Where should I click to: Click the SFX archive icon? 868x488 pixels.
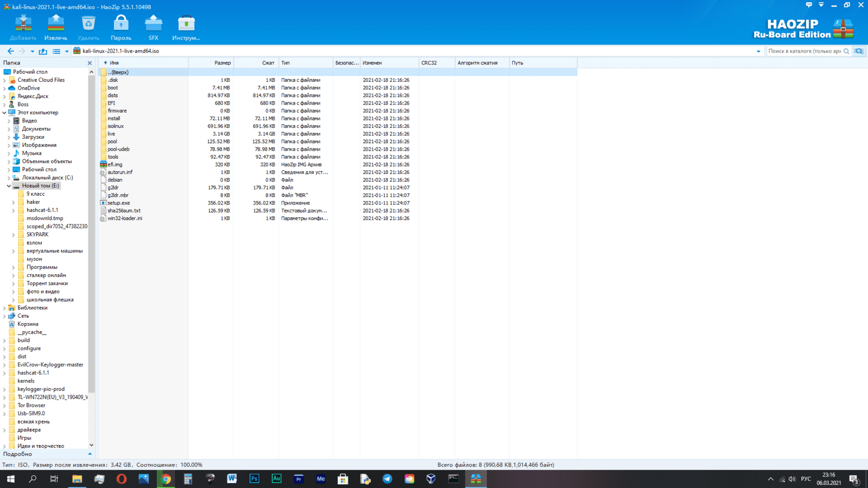point(154,28)
